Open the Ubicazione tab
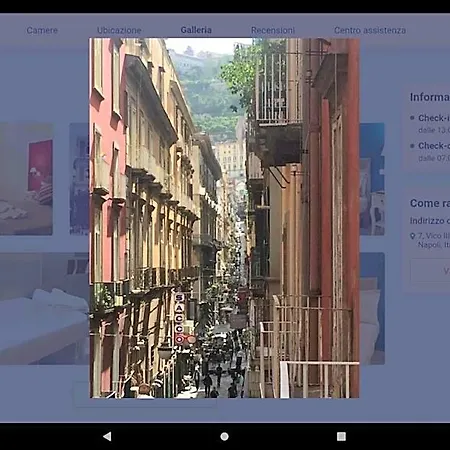 pyautogui.click(x=119, y=30)
